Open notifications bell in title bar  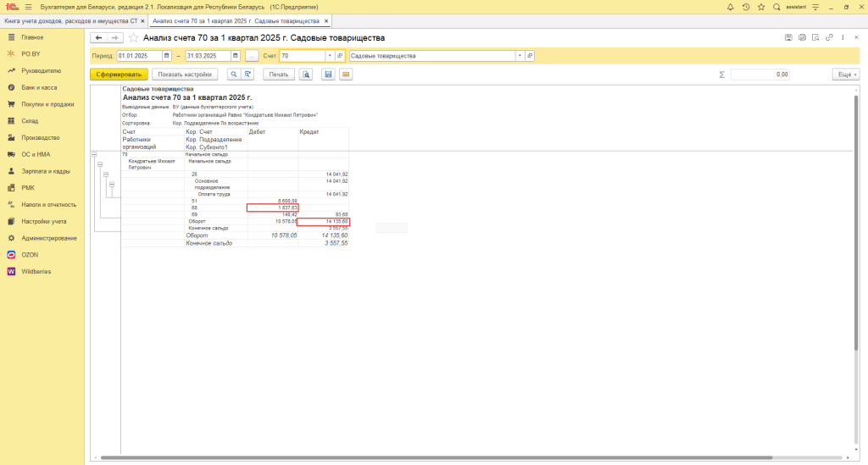(x=730, y=7)
